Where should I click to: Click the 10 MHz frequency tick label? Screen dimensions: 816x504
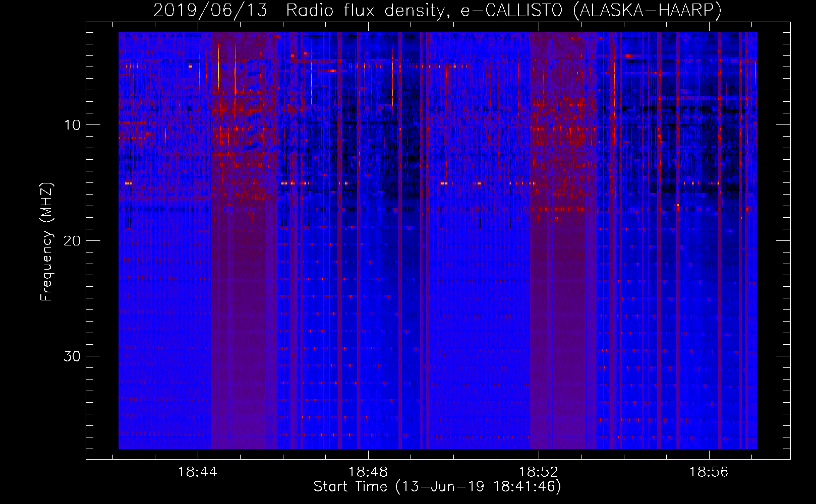[73, 125]
